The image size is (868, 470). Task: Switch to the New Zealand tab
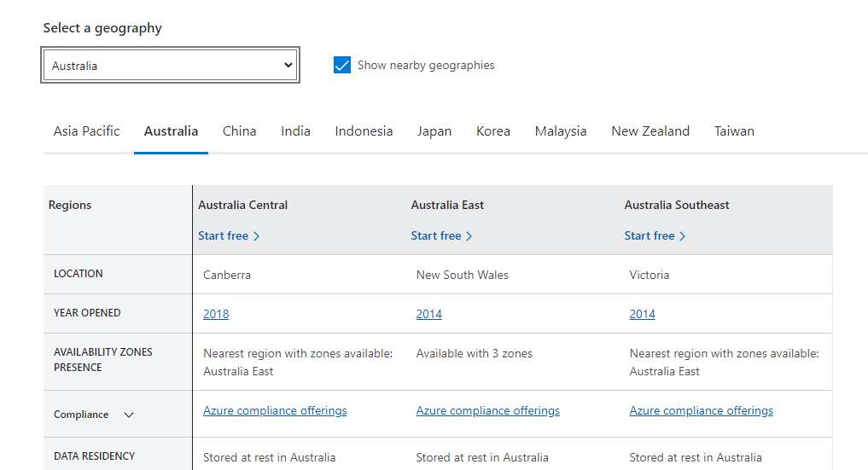(x=650, y=131)
